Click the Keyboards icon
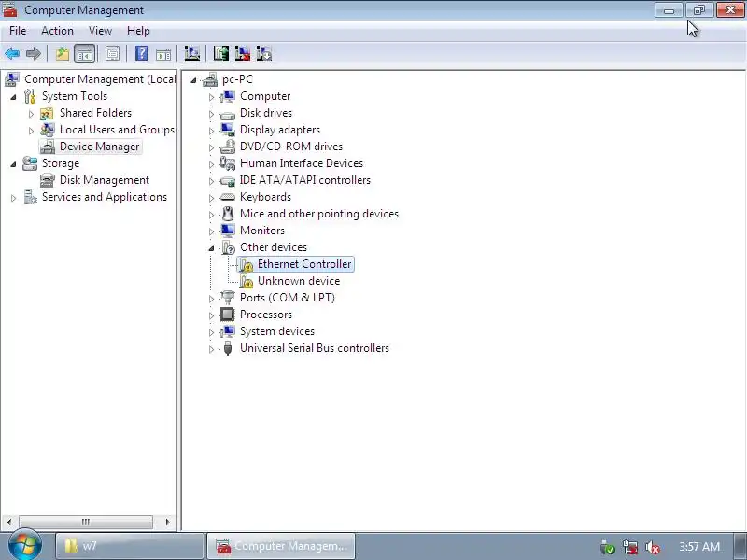This screenshot has height=560, width=747. 227,197
